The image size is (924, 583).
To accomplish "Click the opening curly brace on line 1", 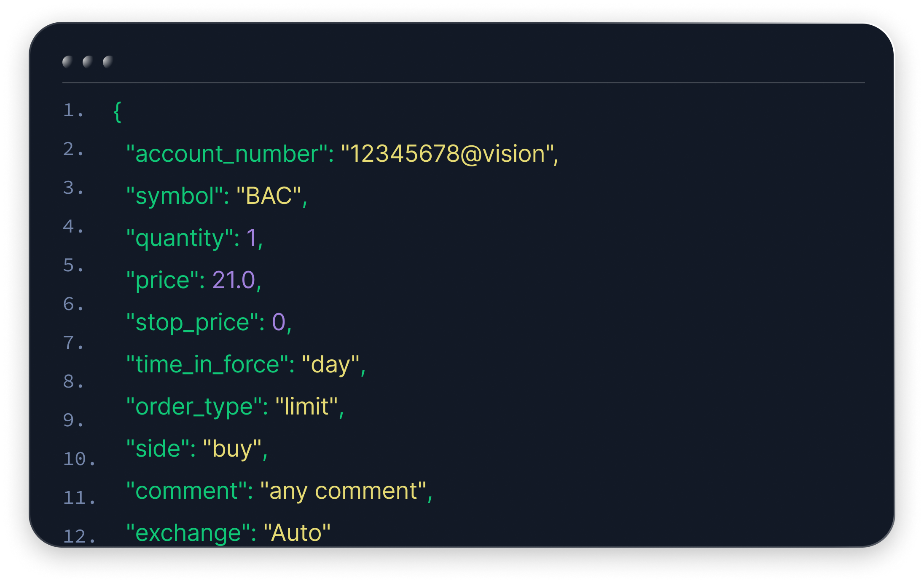I will pos(118,112).
